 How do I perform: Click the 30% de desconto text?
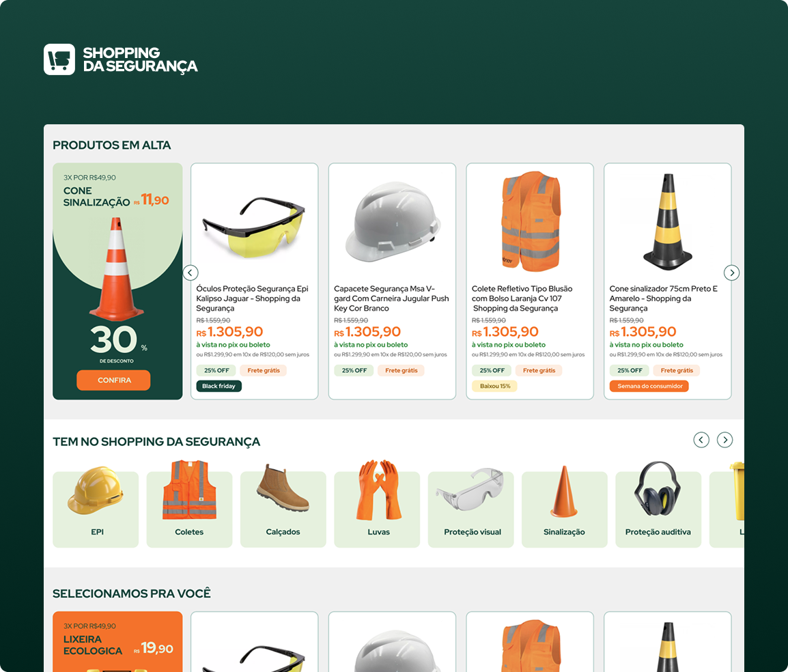pyautogui.click(x=117, y=344)
